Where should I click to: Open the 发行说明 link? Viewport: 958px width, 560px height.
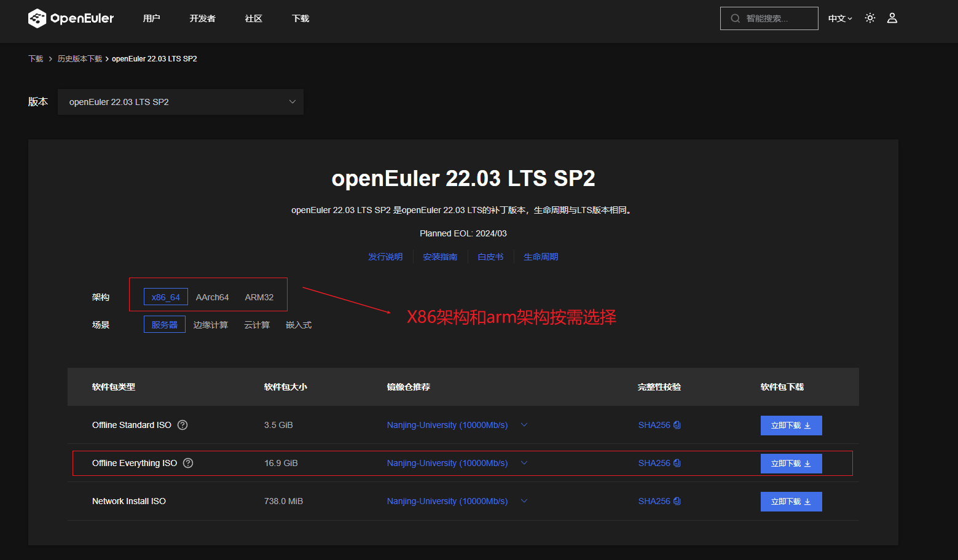coord(385,257)
